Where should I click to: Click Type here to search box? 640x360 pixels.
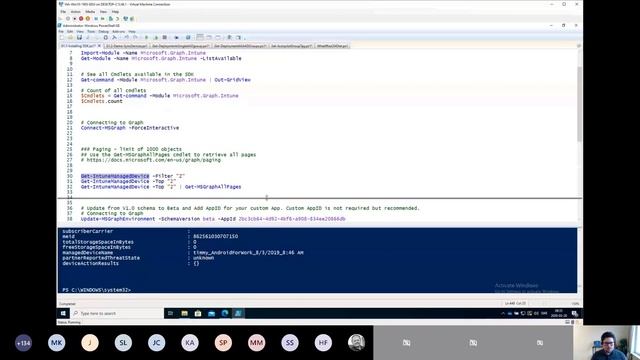click(x=117, y=313)
